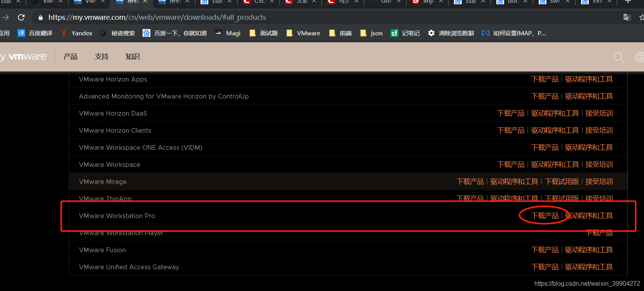Screen dimensions: 644x291
Task: Click 下载产品 for VMware Unified Access Gateway
Action: coord(545,267)
